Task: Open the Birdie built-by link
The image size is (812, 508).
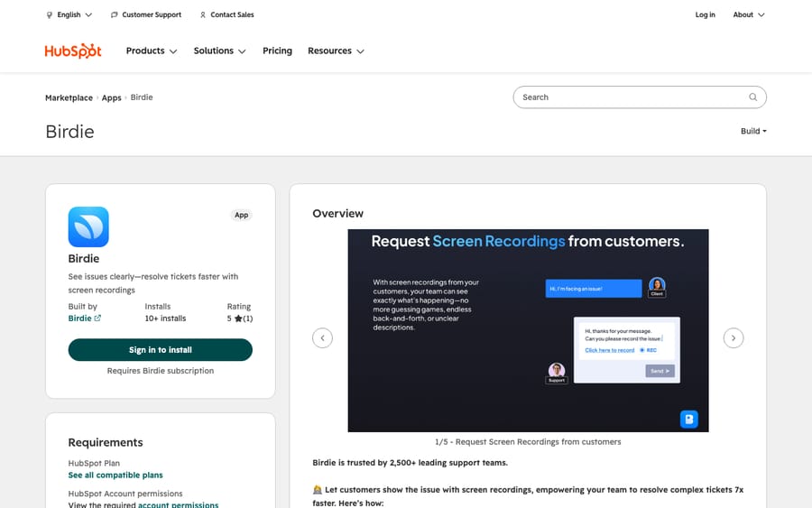Action: pos(79,318)
